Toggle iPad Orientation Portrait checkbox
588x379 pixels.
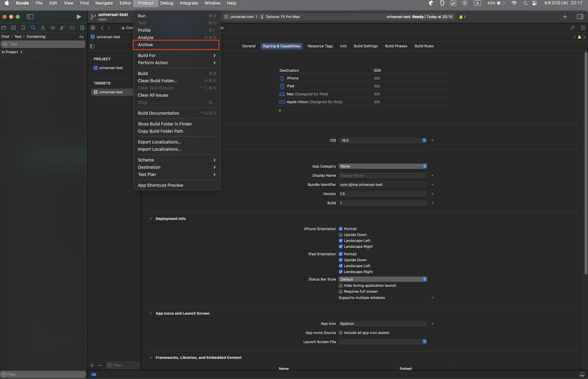(341, 254)
